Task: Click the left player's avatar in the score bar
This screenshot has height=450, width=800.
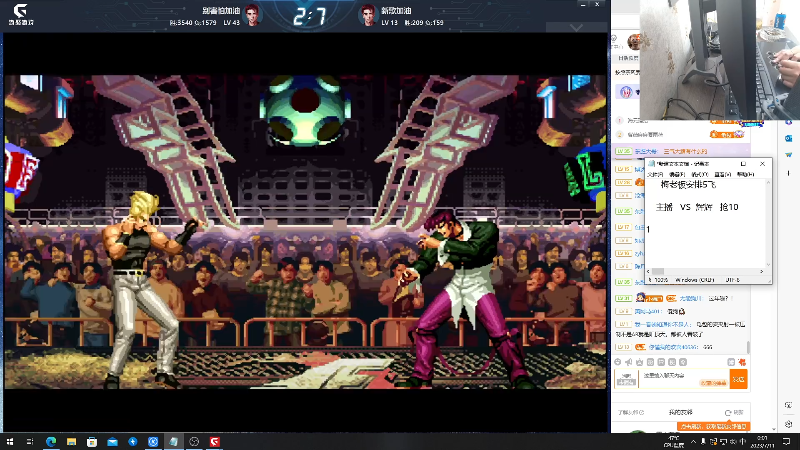Action: pos(252,15)
